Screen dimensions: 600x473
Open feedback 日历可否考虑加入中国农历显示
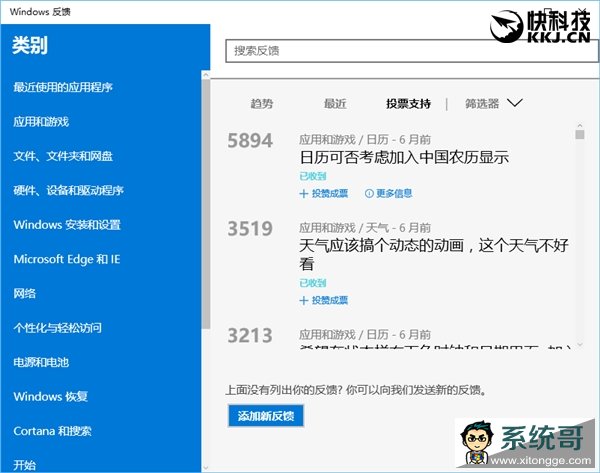coord(404,157)
